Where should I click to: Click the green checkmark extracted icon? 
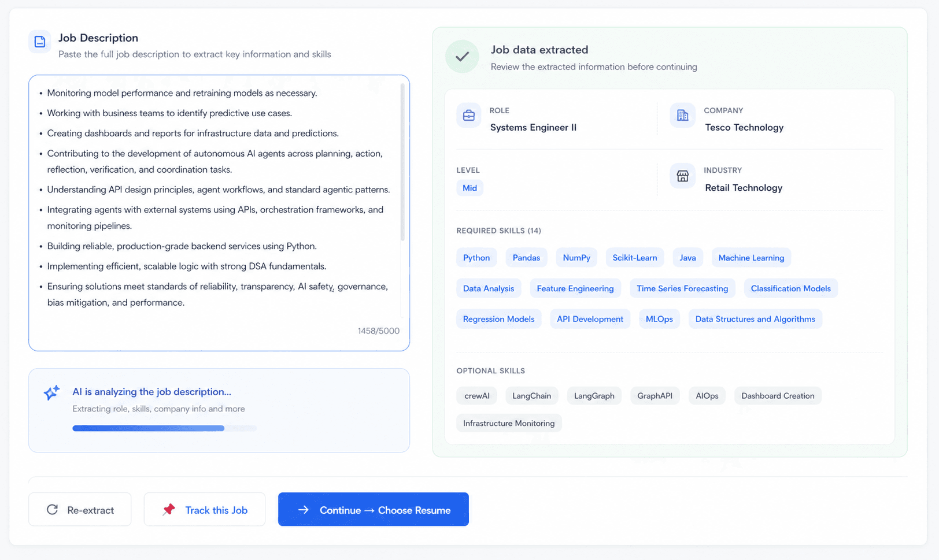coord(462,57)
